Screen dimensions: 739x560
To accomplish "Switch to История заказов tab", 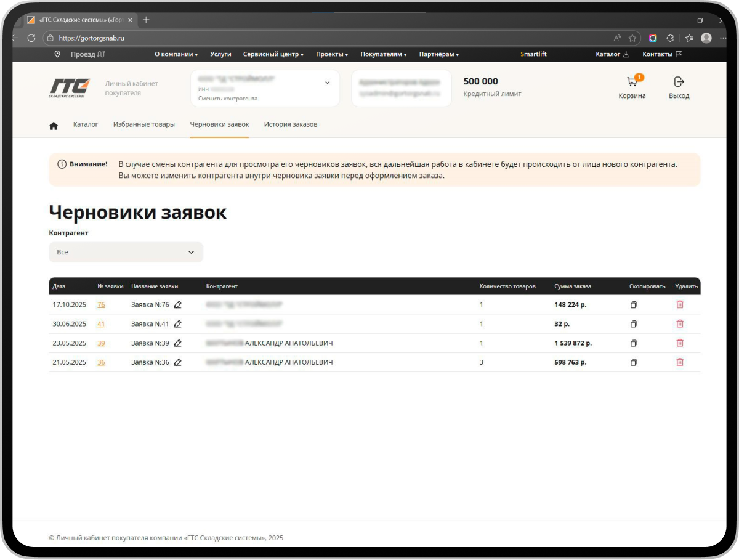I will (291, 124).
